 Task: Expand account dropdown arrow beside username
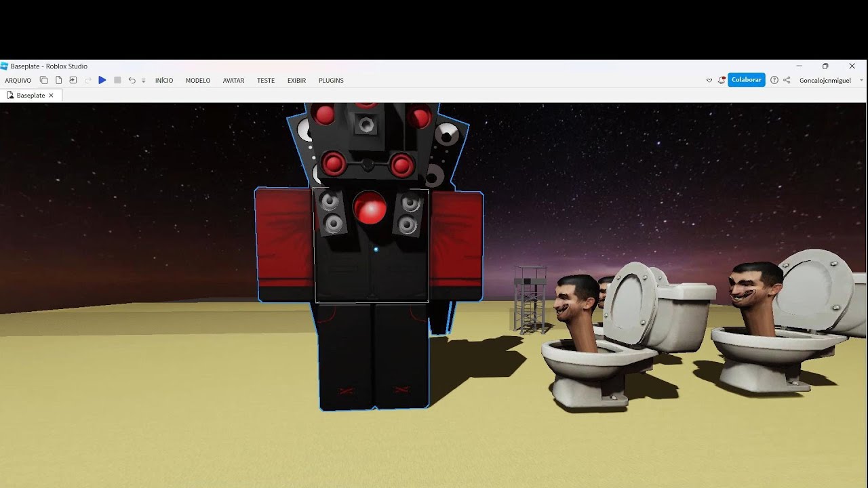pyautogui.click(x=861, y=80)
